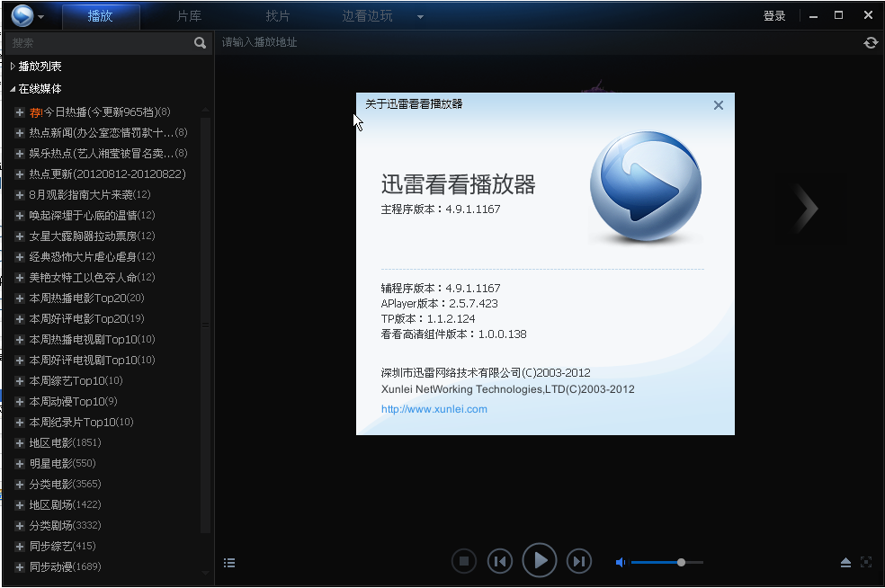Click the refresh icon beside the address bar
The height and width of the screenshot is (588, 885).
[x=870, y=42]
